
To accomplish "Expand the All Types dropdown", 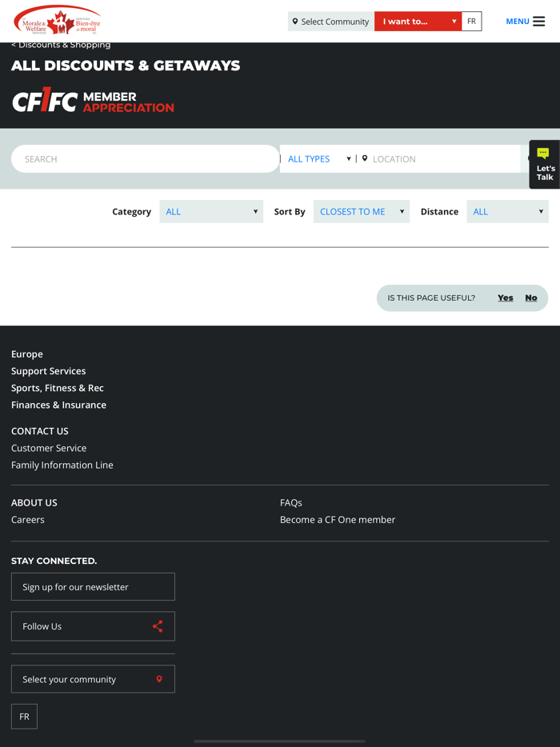I will tap(319, 158).
